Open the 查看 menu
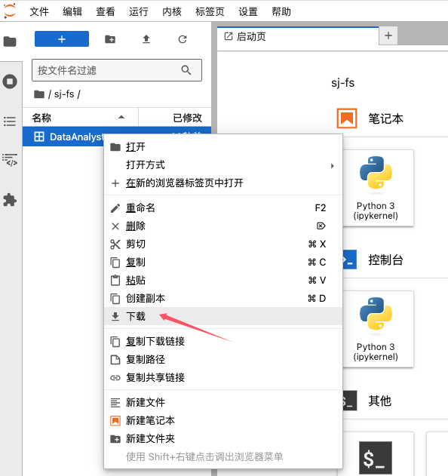 (106, 11)
